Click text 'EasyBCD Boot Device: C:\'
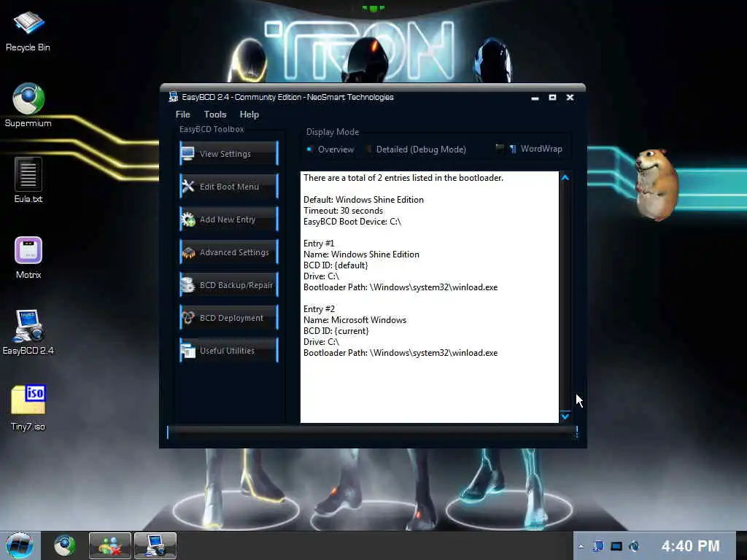The image size is (747, 560). tap(352, 222)
